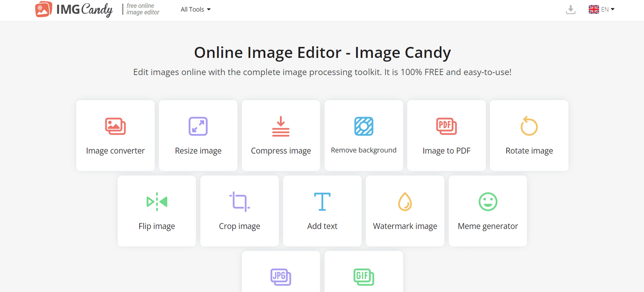Screen dimensions: 644x292
Task: Click the UK flag icon
Action: click(594, 9)
